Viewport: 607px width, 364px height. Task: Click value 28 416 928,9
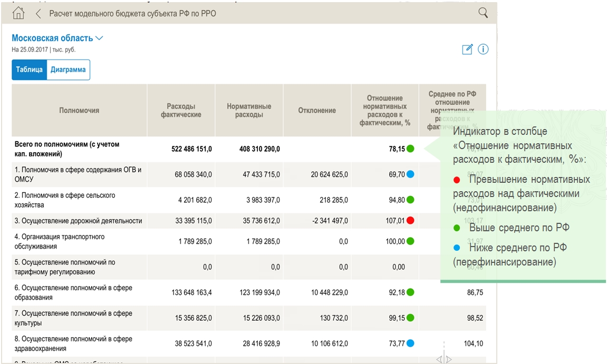click(x=261, y=343)
